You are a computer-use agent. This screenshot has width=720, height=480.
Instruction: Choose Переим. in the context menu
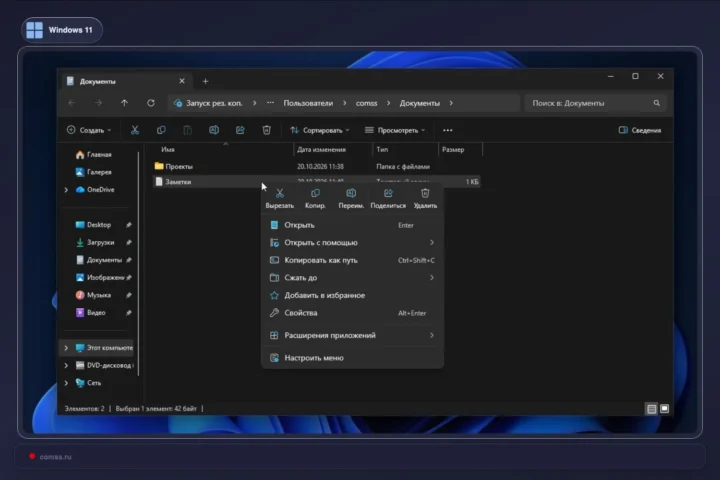pos(351,198)
